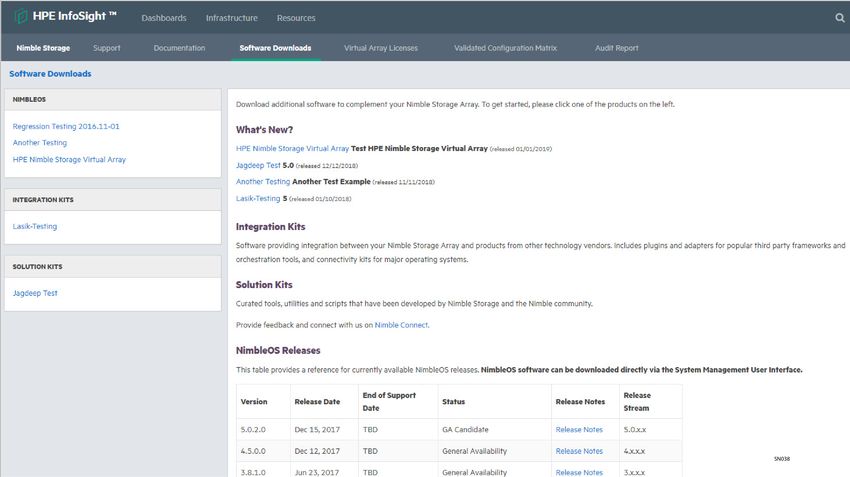
Task: Click the Software Downloads breadcrumb heading
Action: tap(50, 74)
